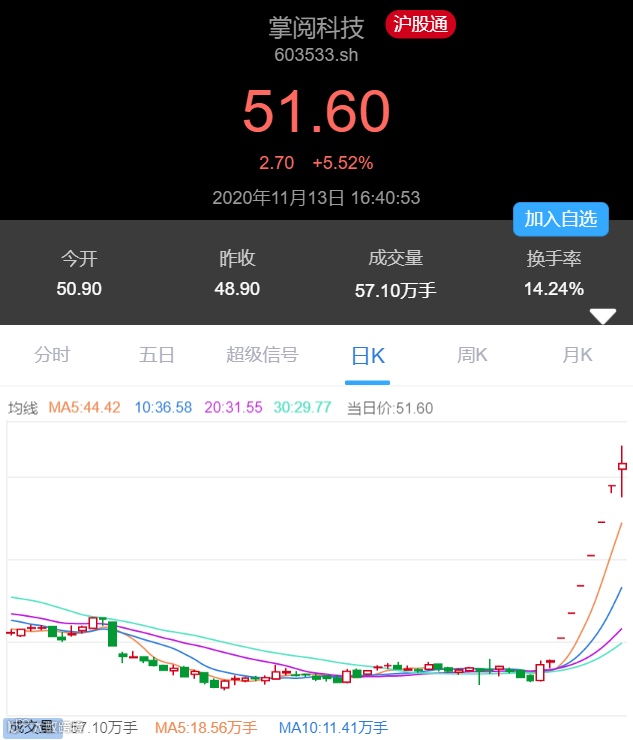The height and width of the screenshot is (740, 633).
Task: Expand details with white down triangle
Action: (x=603, y=316)
